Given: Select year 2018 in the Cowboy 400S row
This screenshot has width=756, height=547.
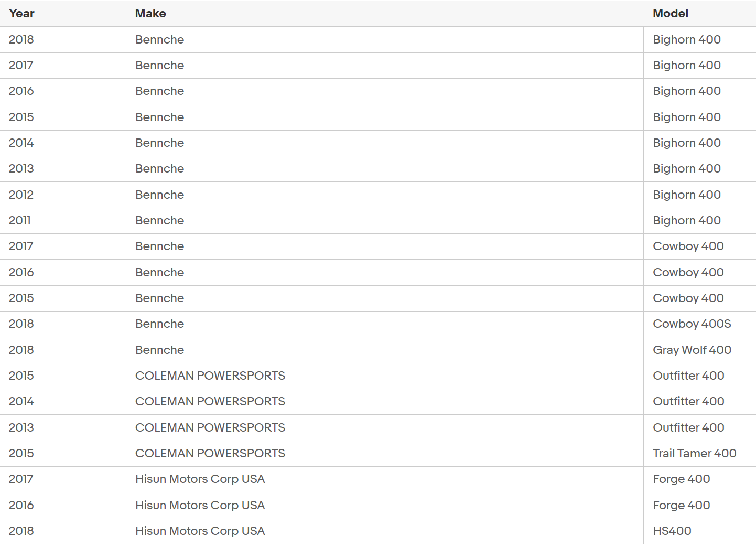Looking at the screenshot, I should (x=21, y=324).
